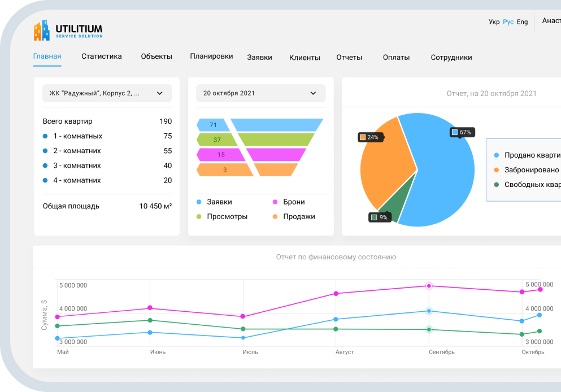The image size is (561, 392).
Task: Select the blue line point for Сентябрь
Action: (x=429, y=311)
